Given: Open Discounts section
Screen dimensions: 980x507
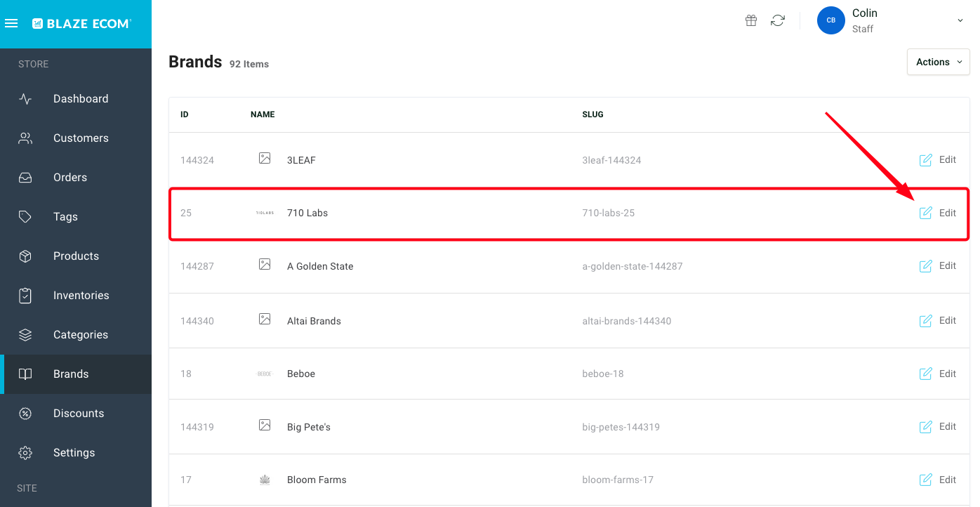Looking at the screenshot, I should point(76,414).
